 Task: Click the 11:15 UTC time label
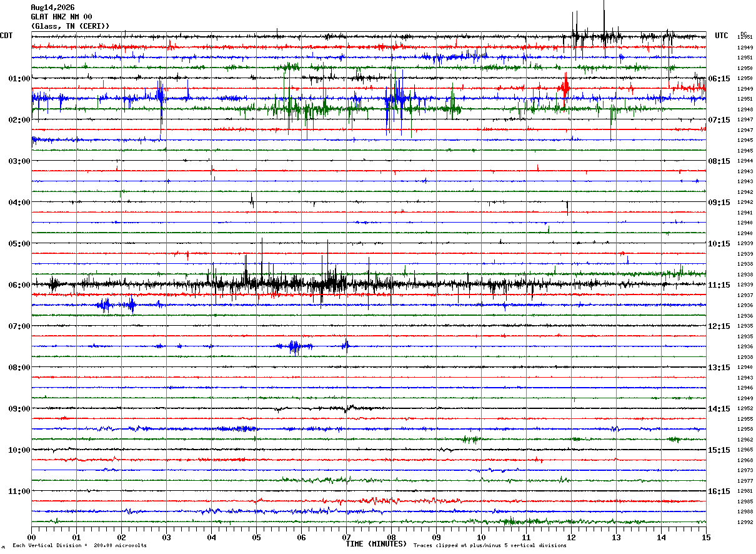(x=719, y=285)
